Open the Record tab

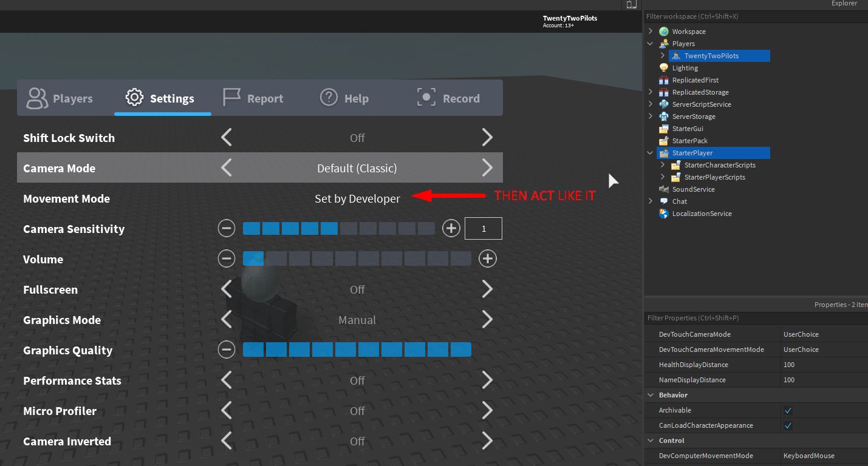point(454,98)
